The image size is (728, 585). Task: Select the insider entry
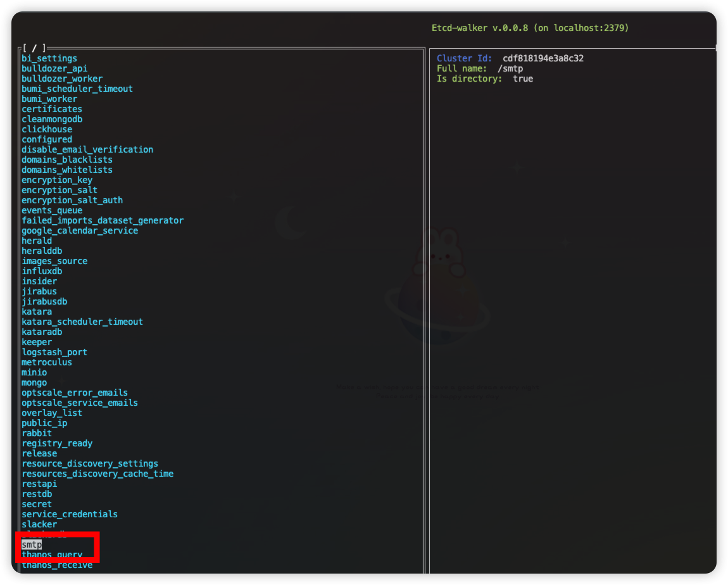(39, 281)
